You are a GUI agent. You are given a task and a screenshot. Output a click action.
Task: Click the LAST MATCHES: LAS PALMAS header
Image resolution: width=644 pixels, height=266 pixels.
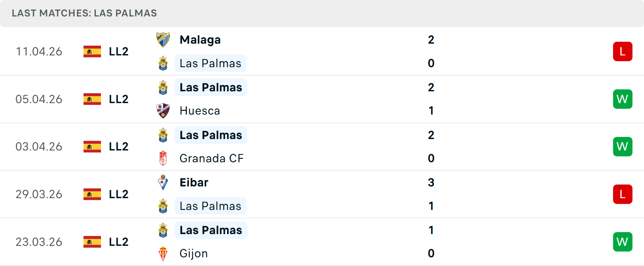[84, 13]
